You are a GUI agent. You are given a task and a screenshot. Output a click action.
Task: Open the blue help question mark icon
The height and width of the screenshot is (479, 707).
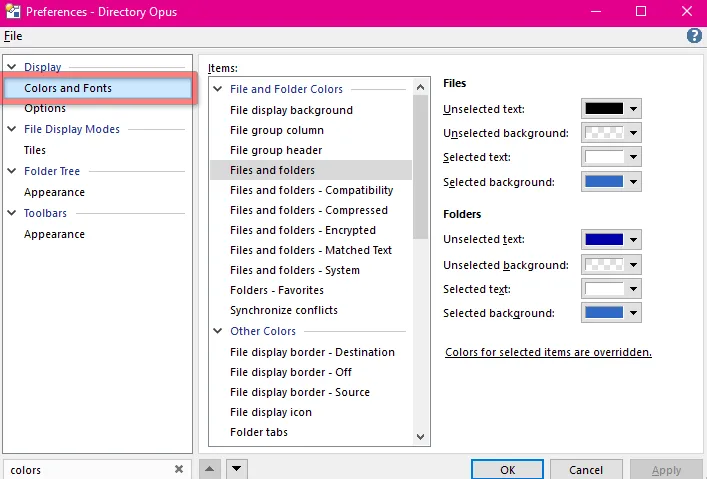[694, 36]
